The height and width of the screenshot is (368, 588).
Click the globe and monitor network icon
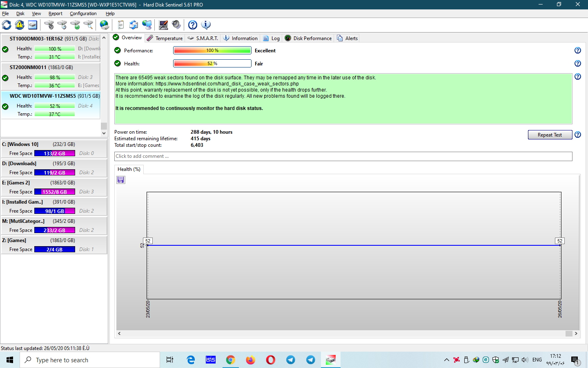pos(147,25)
